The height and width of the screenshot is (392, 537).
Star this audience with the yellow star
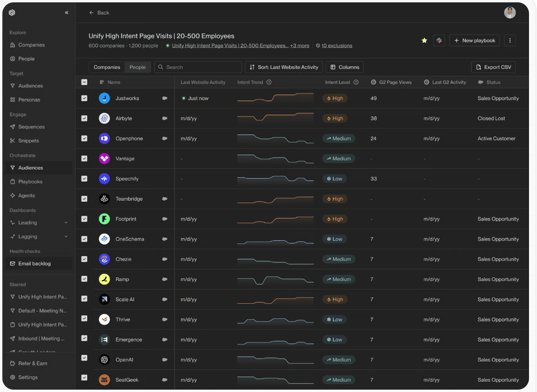pyautogui.click(x=424, y=40)
